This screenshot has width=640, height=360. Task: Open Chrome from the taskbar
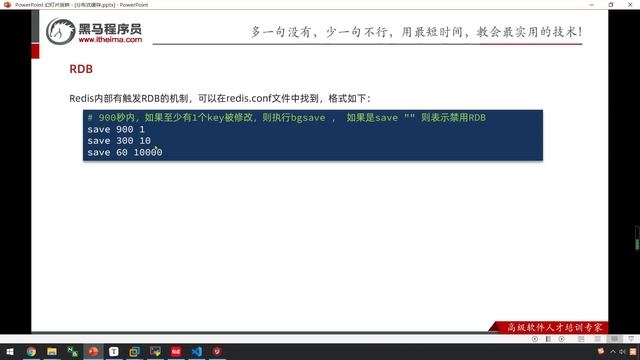pyautogui.click(x=31, y=351)
